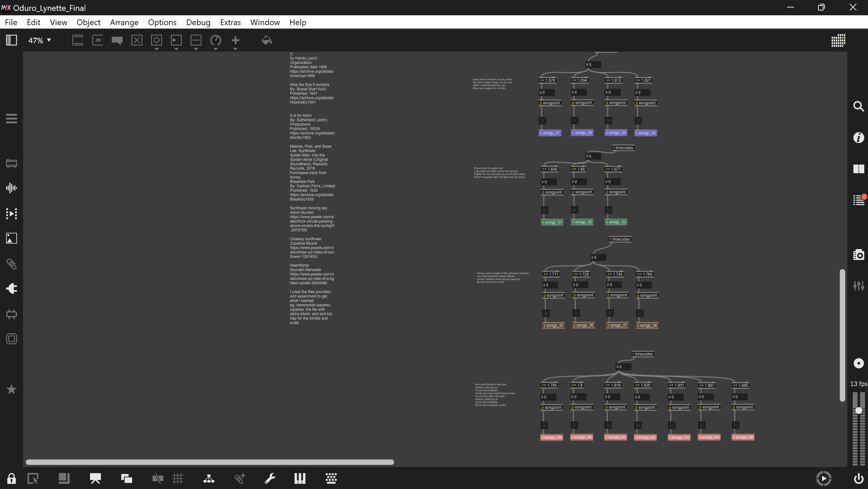
Task: Click the top r timecodes object
Action: 623,148
